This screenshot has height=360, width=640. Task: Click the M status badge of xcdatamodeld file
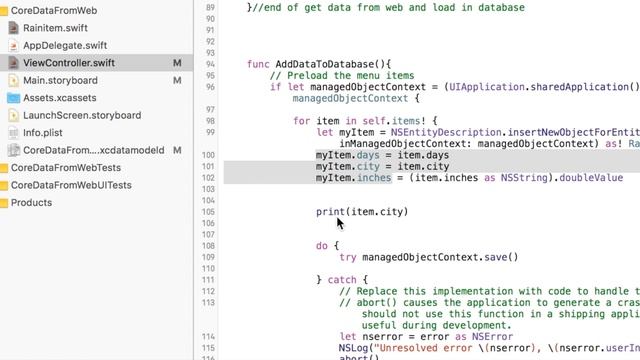(177, 150)
